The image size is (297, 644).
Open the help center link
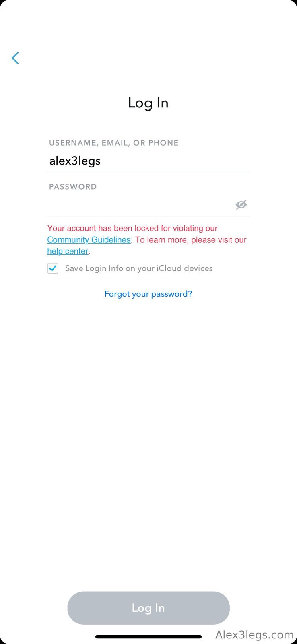(68, 251)
